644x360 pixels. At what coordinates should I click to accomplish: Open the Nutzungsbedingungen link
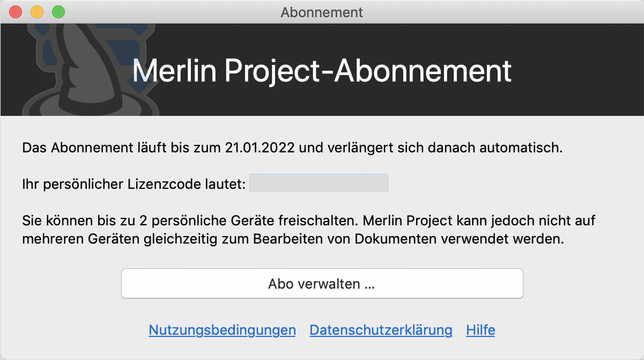point(222,330)
